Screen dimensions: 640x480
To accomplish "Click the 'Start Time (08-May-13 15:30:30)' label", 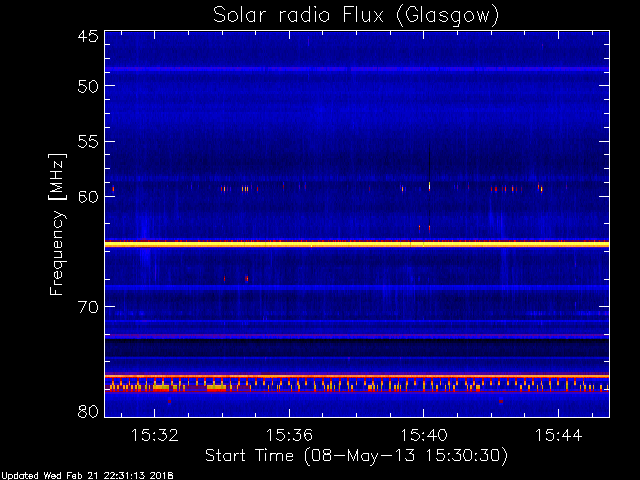I will coord(356,456).
